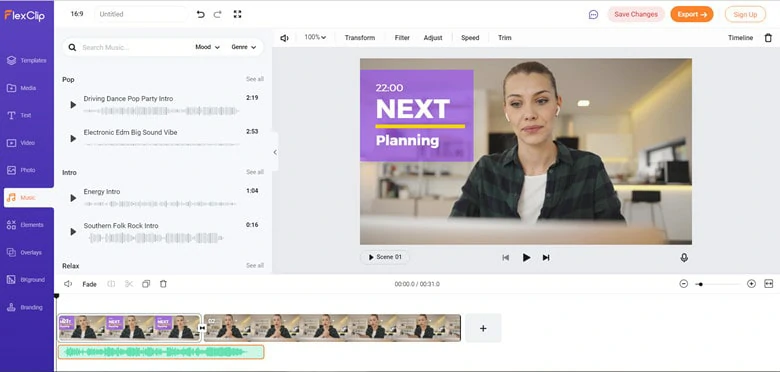The width and height of the screenshot is (780, 372).
Task: See all Relax music tracks
Action: click(255, 266)
